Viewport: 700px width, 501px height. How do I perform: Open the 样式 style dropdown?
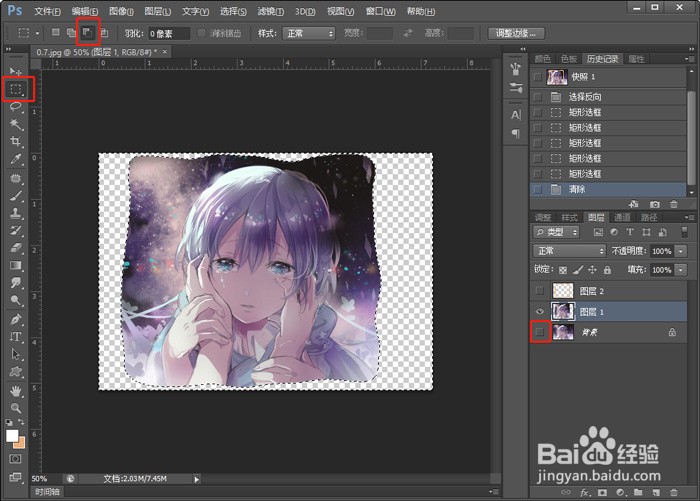coord(309,33)
